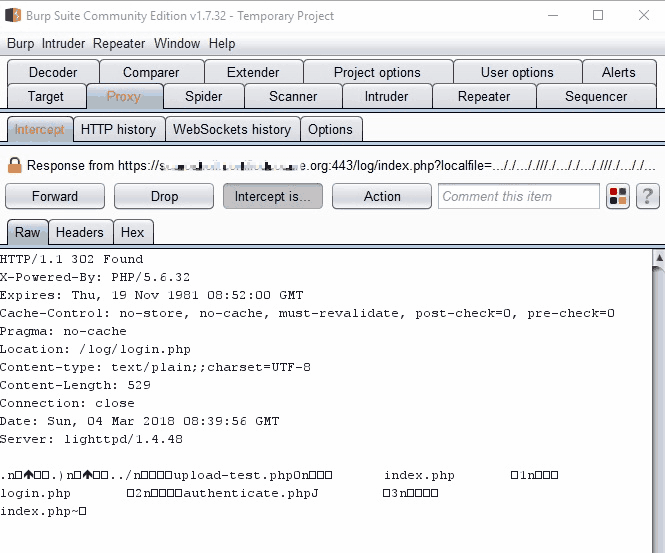The image size is (665, 553).
Task: Switch to the User options tab
Action: coord(517,72)
